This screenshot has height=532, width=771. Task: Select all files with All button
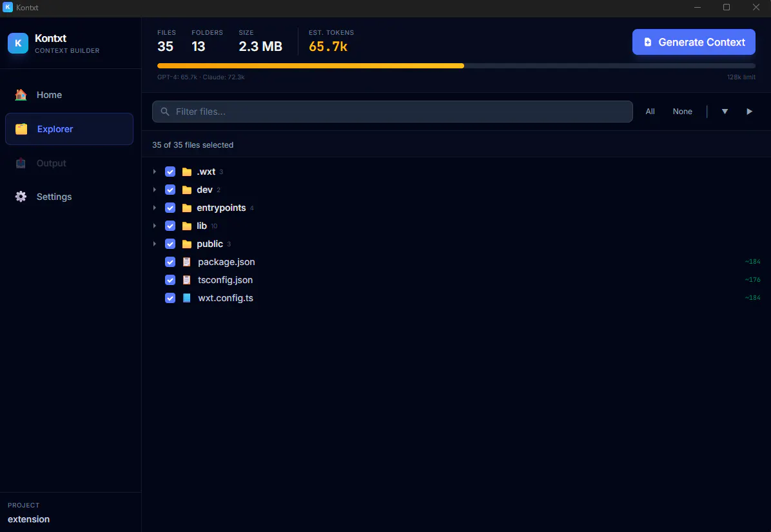click(x=650, y=112)
